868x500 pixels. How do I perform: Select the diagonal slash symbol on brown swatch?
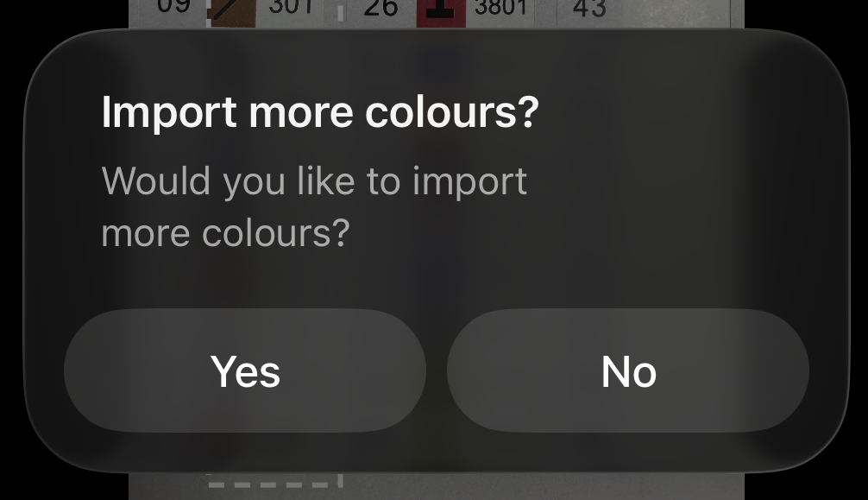(x=225, y=11)
